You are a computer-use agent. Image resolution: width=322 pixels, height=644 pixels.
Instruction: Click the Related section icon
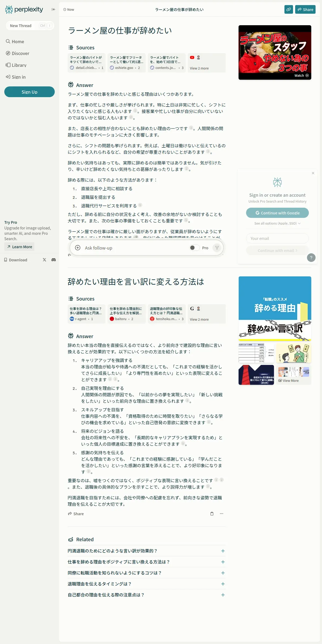pos(71,540)
